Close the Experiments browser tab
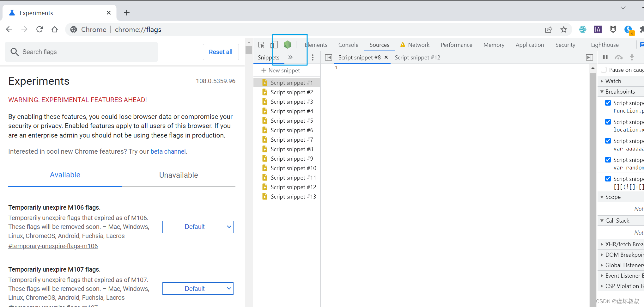Viewport: 644px width, 307px height. click(x=109, y=13)
